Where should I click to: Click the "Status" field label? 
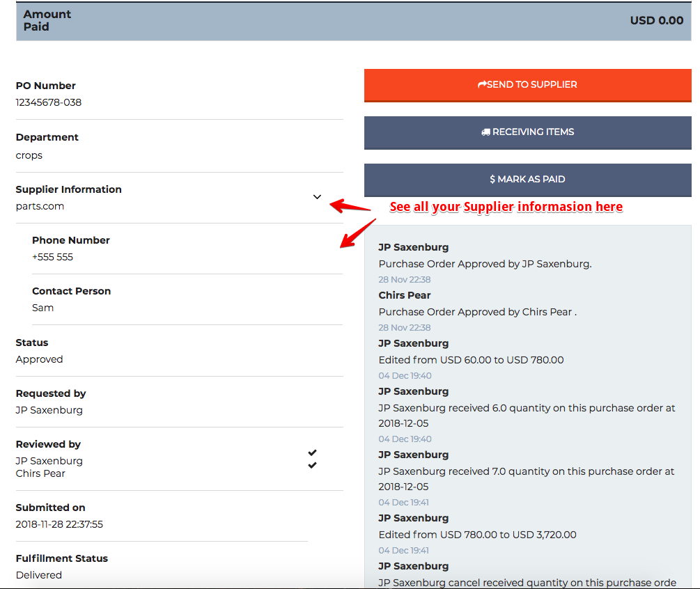[x=32, y=343]
